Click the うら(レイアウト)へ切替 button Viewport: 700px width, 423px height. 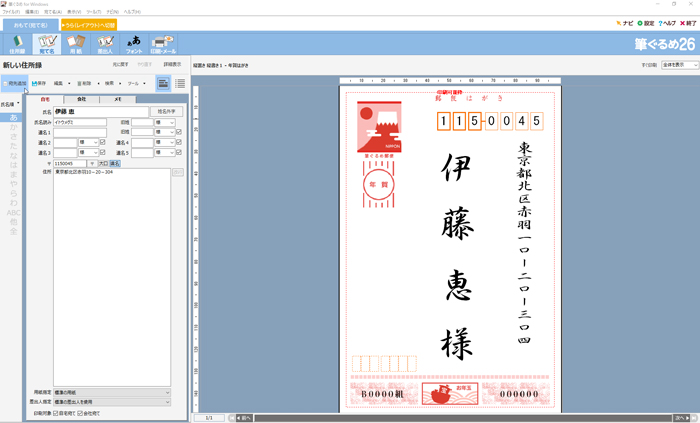pos(90,24)
